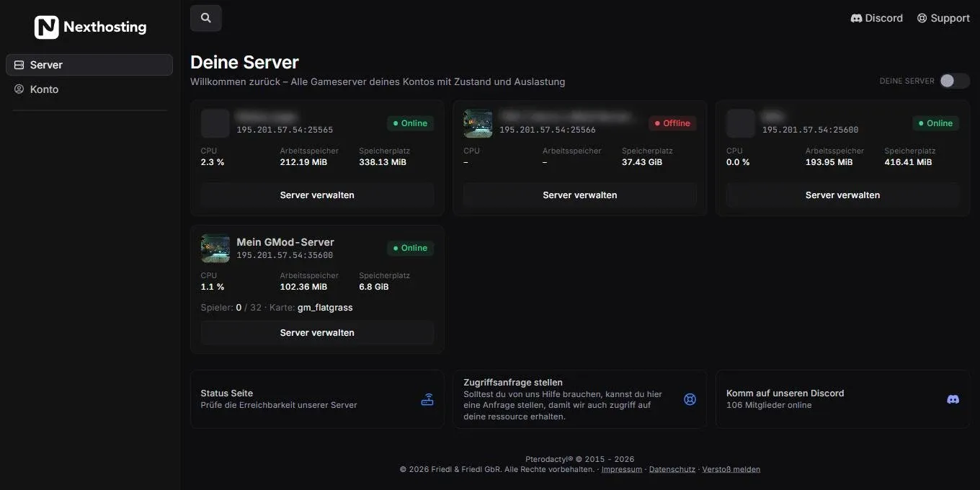This screenshot has height=490, width=980.
Task: Click the 2.3 % CPU value
Action: (x=213, y=162)
